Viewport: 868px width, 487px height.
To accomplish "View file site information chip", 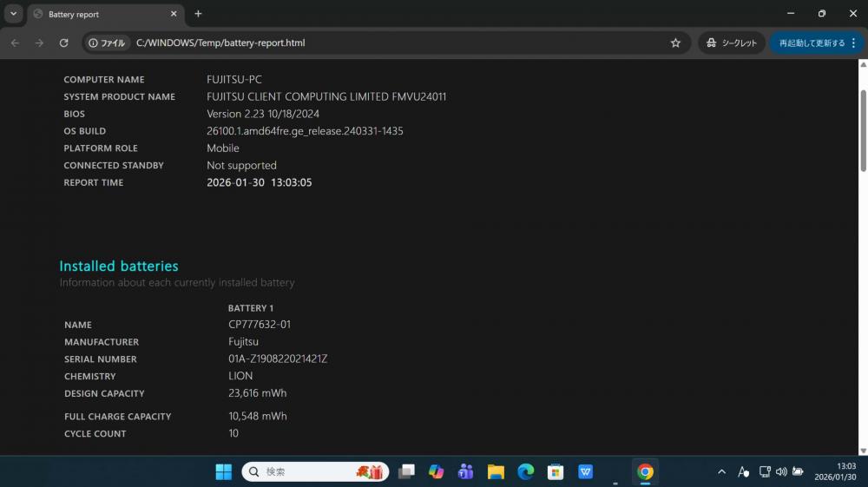I will tap(107, 43).
